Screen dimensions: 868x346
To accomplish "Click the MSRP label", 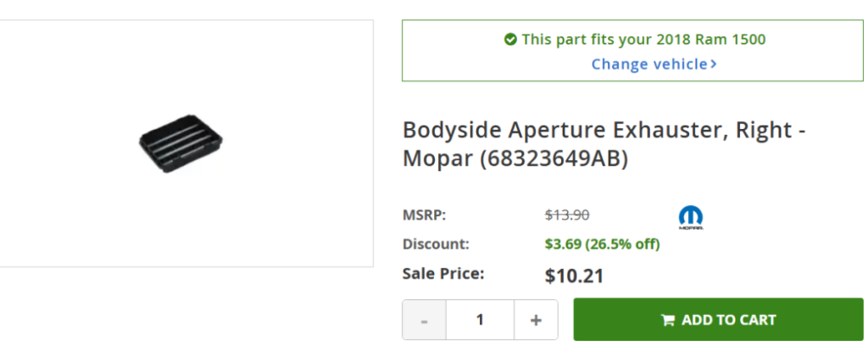I will click(424, 215).
